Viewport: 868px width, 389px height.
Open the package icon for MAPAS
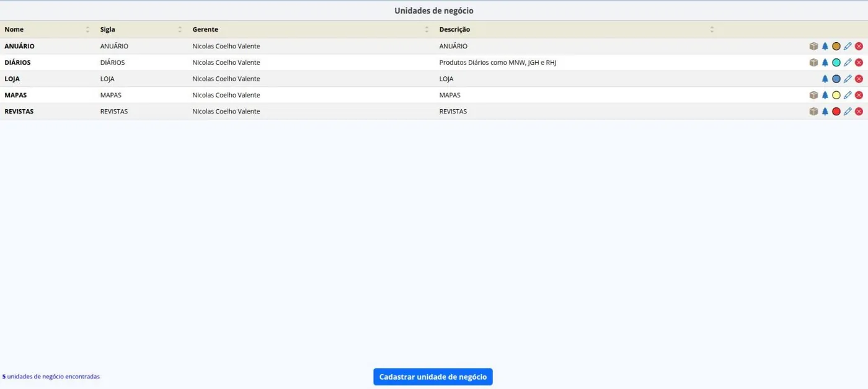click(x=813, y=95)
